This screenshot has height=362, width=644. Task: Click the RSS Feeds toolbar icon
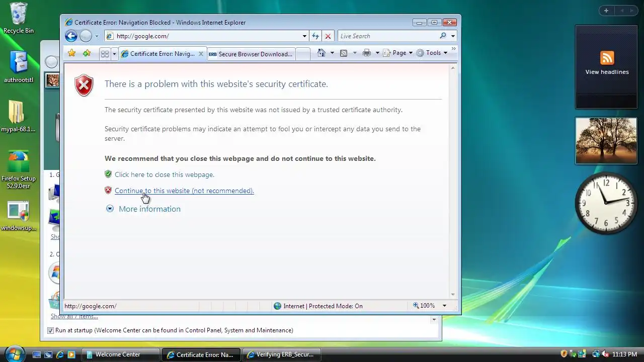(344, 53)
